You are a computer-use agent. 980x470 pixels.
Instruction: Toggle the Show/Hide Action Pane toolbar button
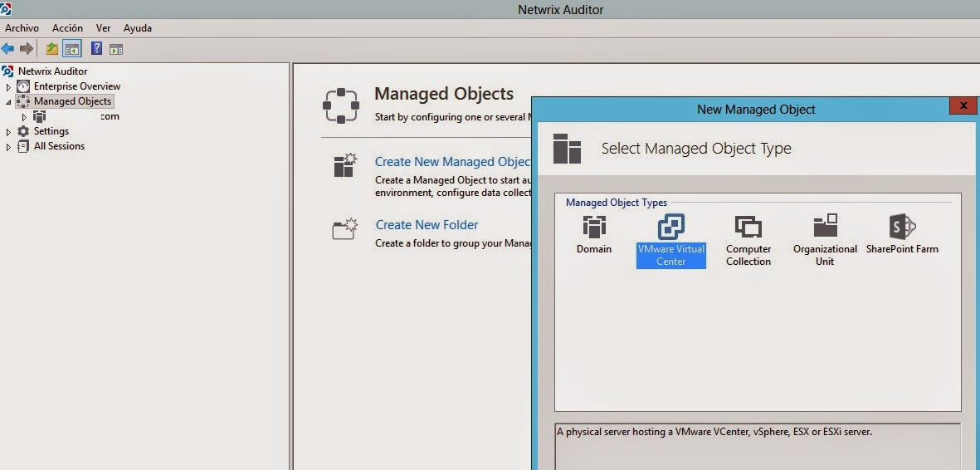coord(116,49)
